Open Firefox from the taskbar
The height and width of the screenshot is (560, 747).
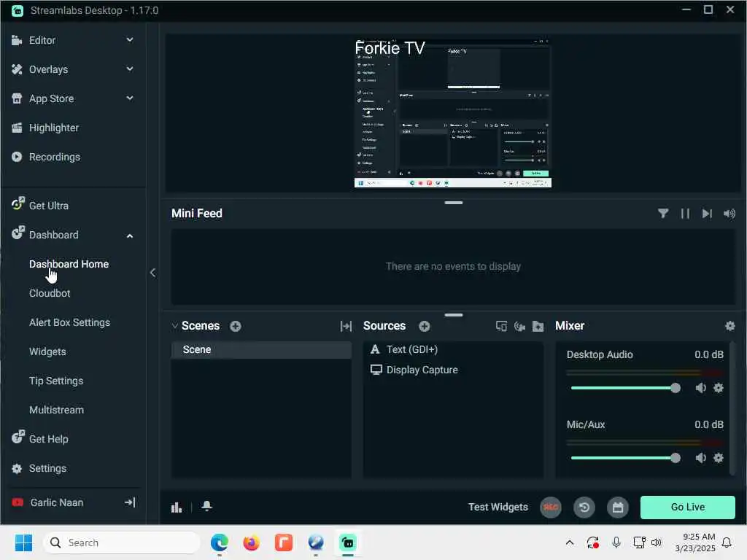[x=251, y=542]
